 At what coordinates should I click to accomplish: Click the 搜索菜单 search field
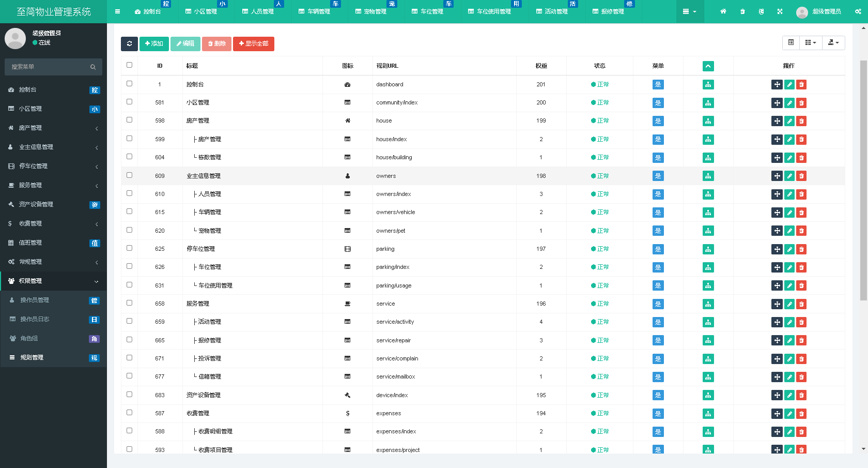pyautogui.click(x=49, y=67)
